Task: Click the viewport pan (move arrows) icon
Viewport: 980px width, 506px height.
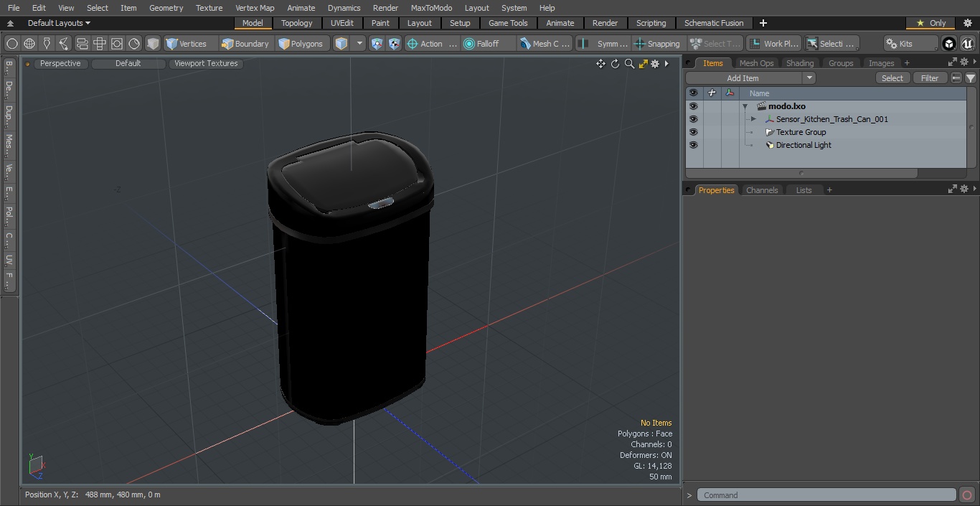Action: tap(600, 64)
